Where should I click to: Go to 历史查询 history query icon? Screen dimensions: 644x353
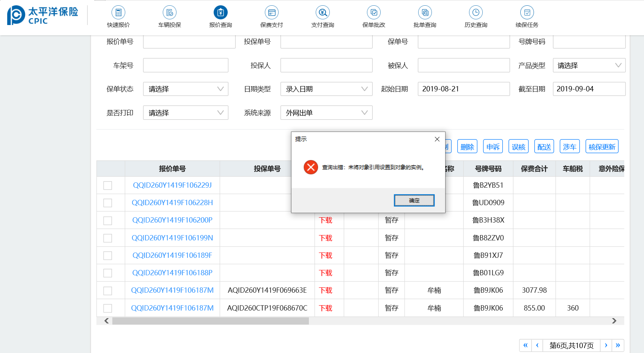click(476, 13)
